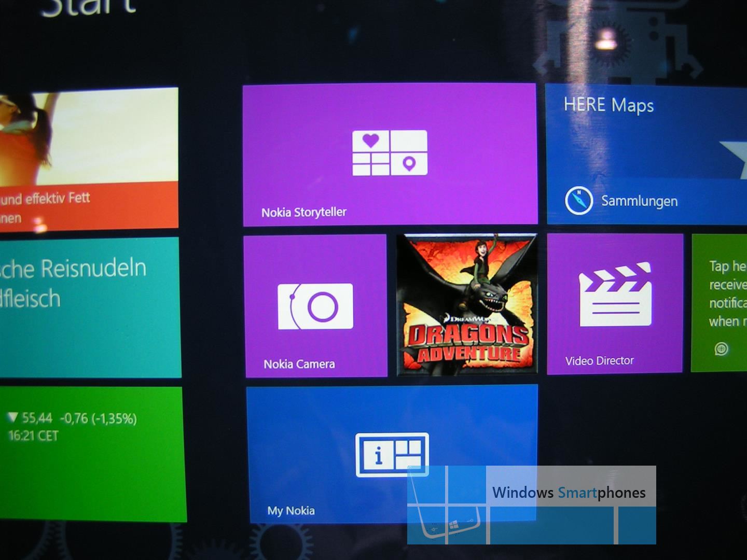This screenshot has width=747, height=560.
Task: Launch Nokia Camera via its camera icon
Action: tap(315, 306)
